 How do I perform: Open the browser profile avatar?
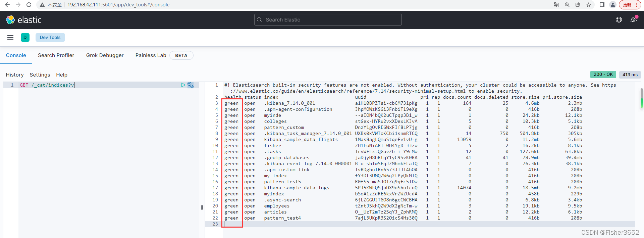pyautogui.click(x=613, y=5)
